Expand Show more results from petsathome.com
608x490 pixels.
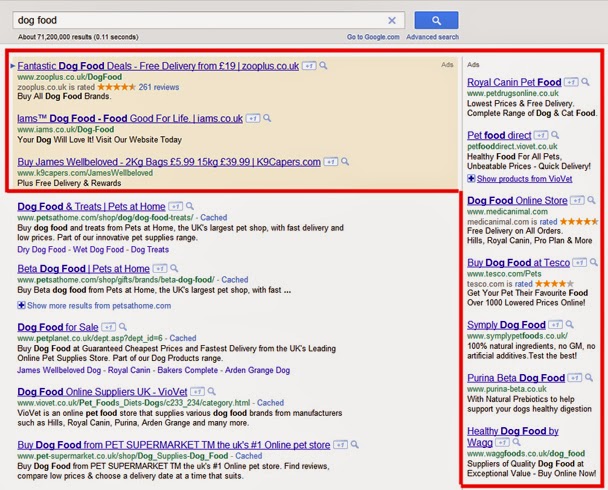coord(94,305)
